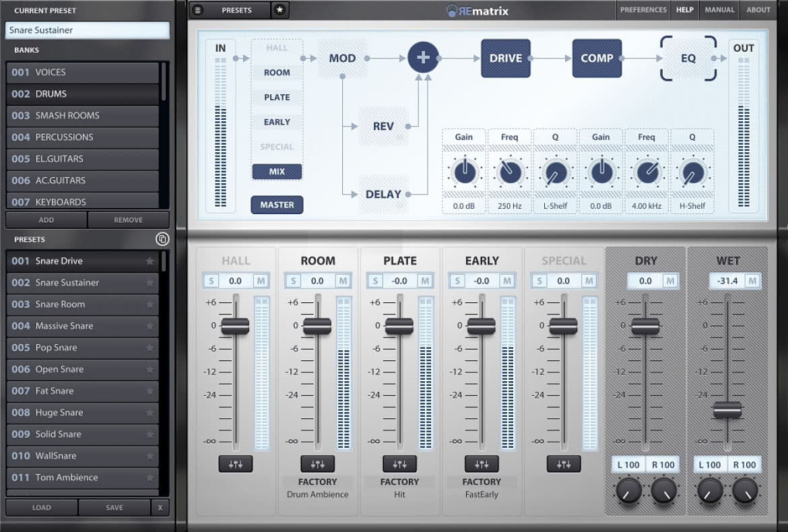
Task: Click the SAVE preset button
Action: [x=114, y=508]
